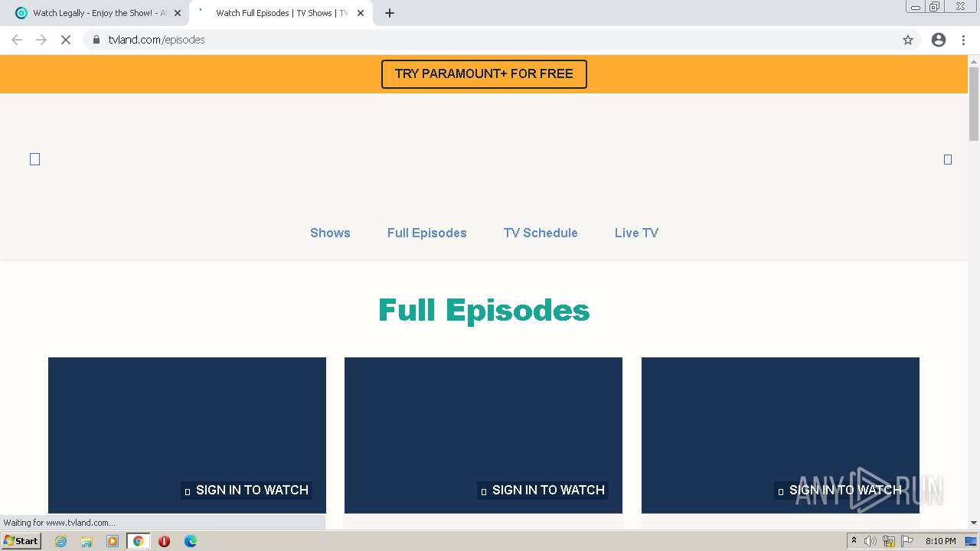Click Sign In To Watch on middle episode
The image size is (980, 551).
[543, 490]
